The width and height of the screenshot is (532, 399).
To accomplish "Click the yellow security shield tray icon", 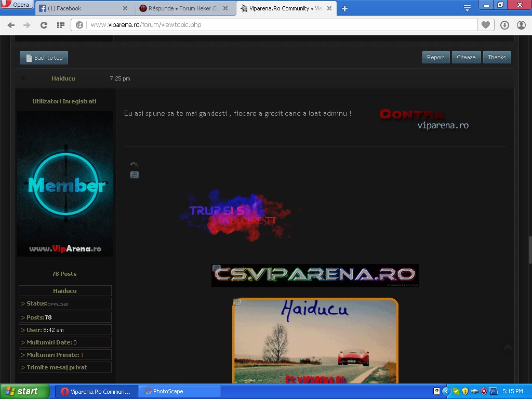I will coord(465,391).
